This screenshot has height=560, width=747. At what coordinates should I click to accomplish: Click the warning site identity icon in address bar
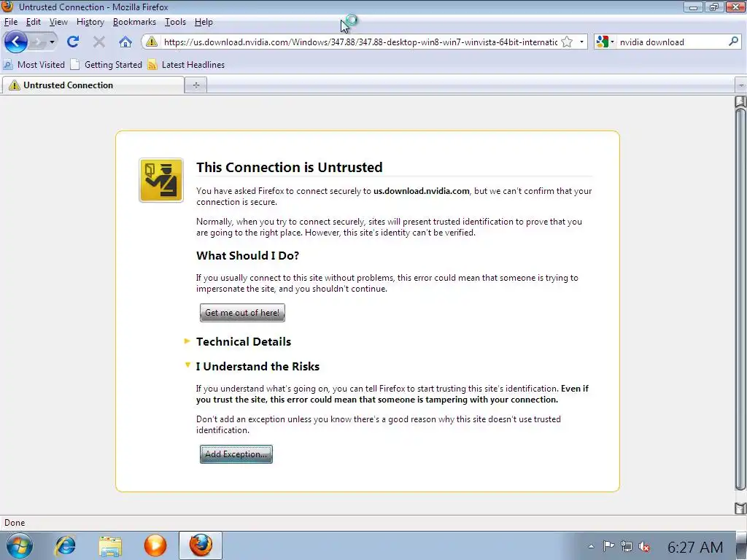tap(152, 42)
